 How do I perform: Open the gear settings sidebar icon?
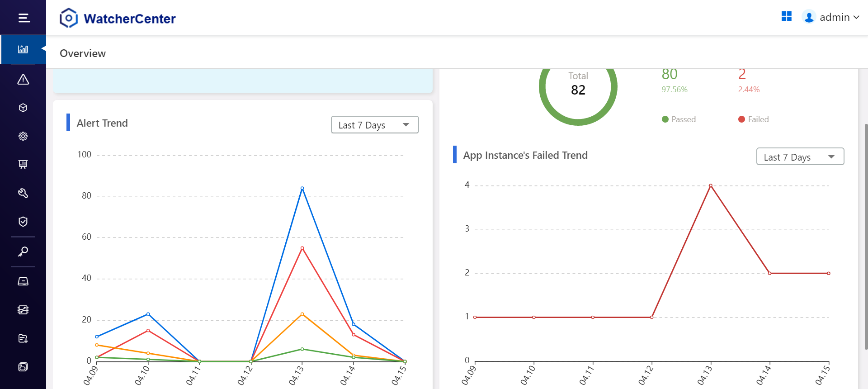23,136
